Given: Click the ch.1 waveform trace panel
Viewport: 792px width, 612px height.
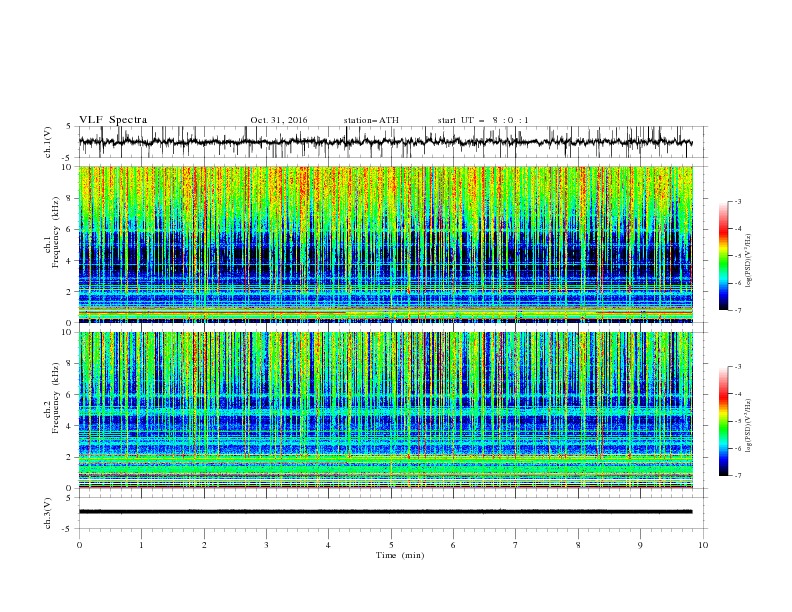Looking at the screenshot, I should point(392,142).
